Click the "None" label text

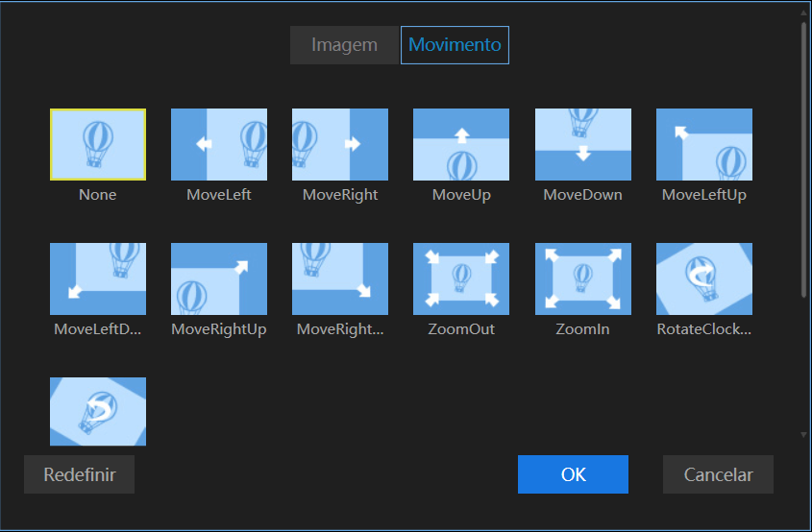point(98,195)
